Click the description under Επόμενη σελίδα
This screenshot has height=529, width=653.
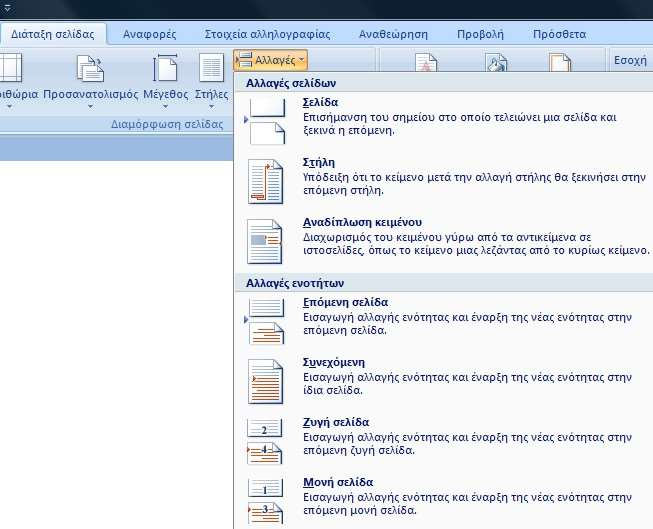[467, 324]
